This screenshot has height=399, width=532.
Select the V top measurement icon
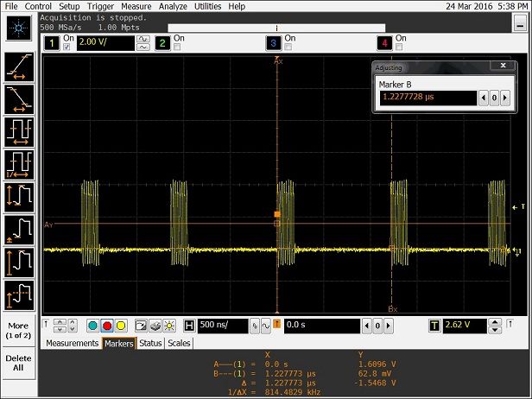[x=19, y=295]
